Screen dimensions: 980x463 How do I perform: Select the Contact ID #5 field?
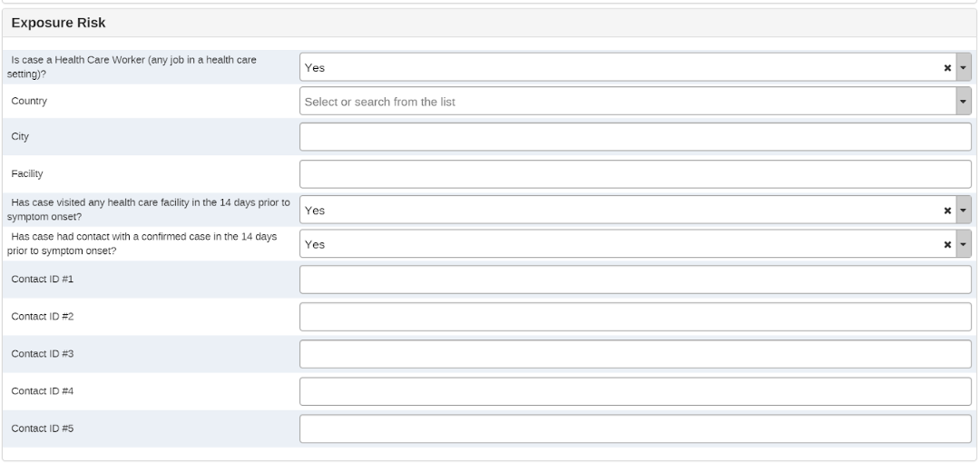[635, 429]
